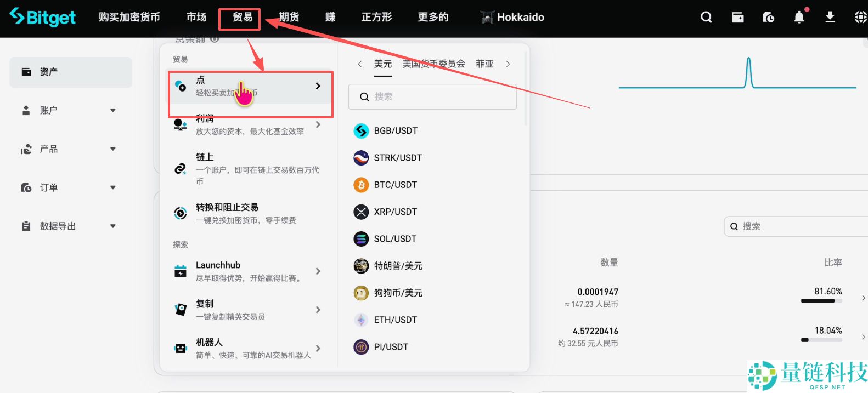Image resolution: width=868 pixels, height=393 pixels.
Task: Switch to the 菲亚 tab
Action: 484,64
